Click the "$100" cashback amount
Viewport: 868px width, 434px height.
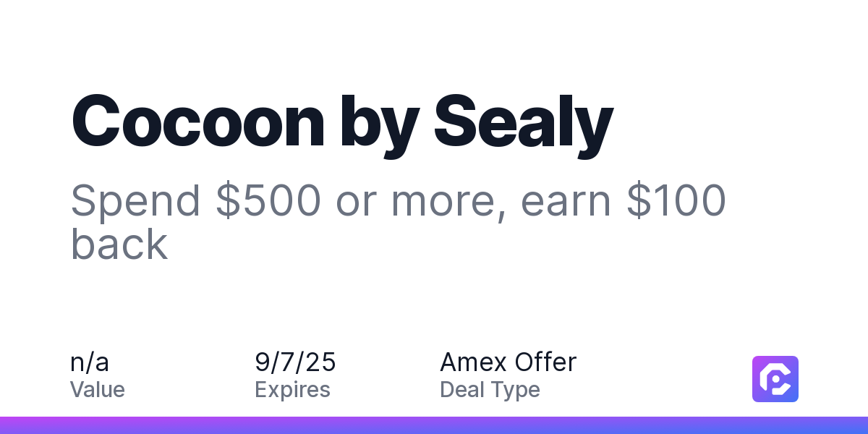[675, 201]
